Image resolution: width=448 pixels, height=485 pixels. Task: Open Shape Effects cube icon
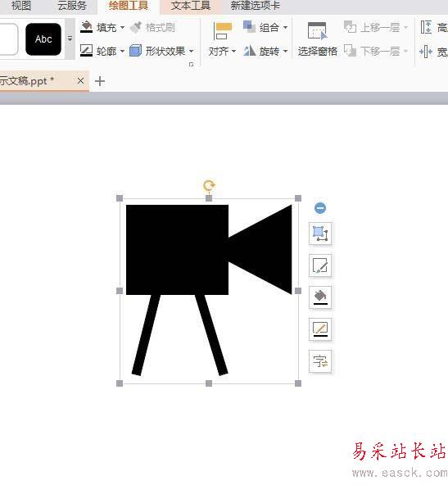pos(135,51)
